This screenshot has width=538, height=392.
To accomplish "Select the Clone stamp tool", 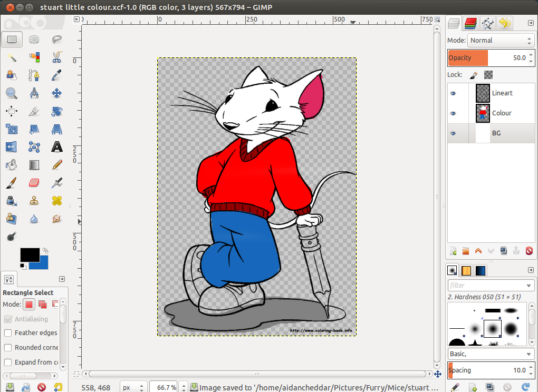I will pyautogui.click(x=34, y=200).
